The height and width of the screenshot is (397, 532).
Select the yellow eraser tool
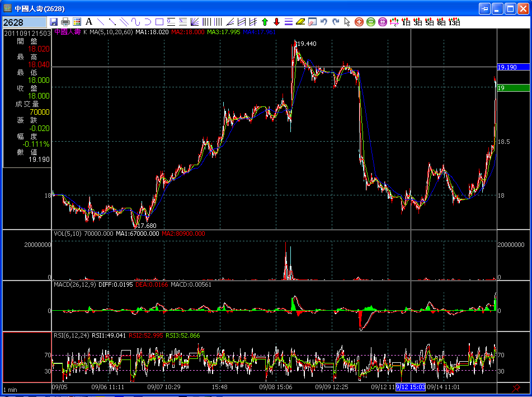coord(300,22)
